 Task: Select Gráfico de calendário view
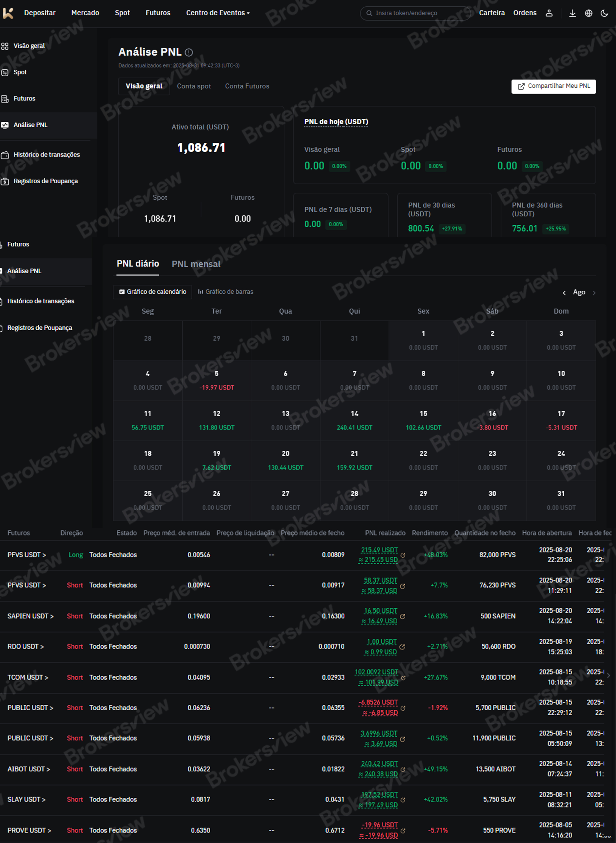[153, 292]
